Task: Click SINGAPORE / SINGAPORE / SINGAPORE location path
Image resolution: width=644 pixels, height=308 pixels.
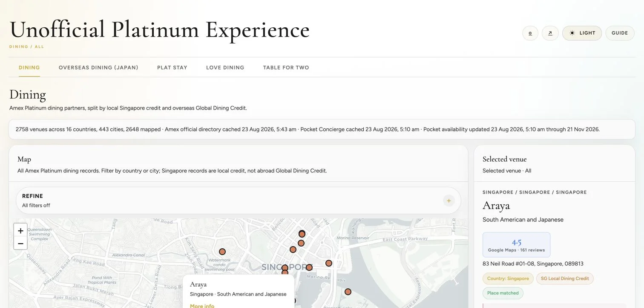Action: [x=535, y=192]
